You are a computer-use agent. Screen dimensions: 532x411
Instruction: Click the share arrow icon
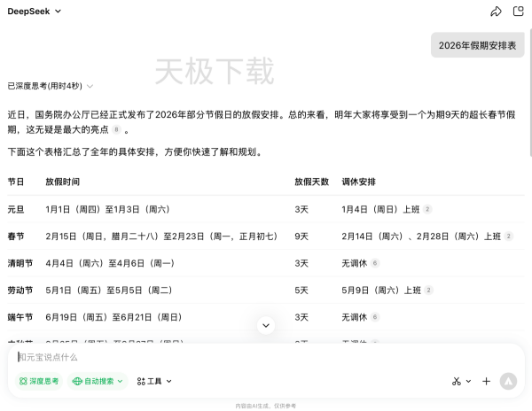point(496,12)
